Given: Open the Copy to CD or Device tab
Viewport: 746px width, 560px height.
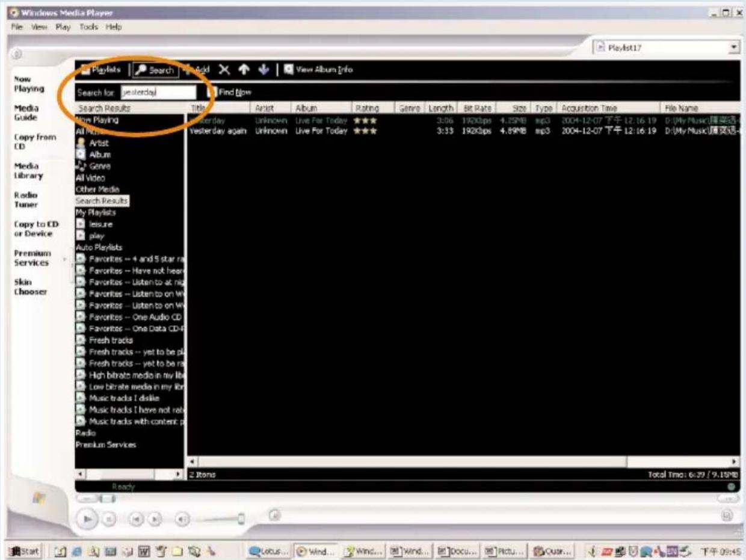Looking at the screenshot, I should (36, 229).
